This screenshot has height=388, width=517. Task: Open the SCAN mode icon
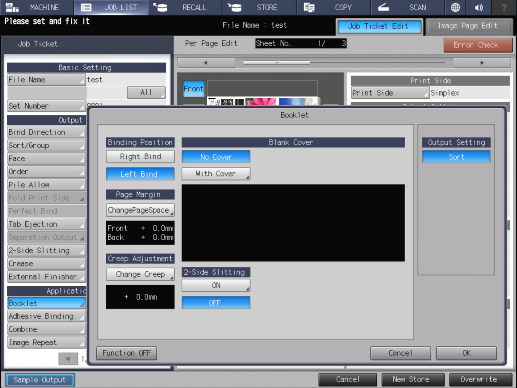click(383, 7)
